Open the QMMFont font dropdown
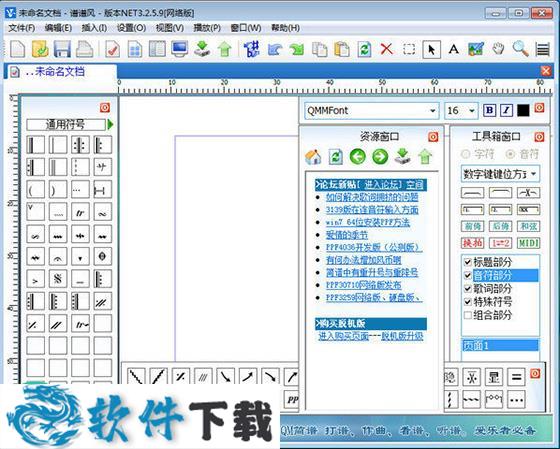 [432, 111]
